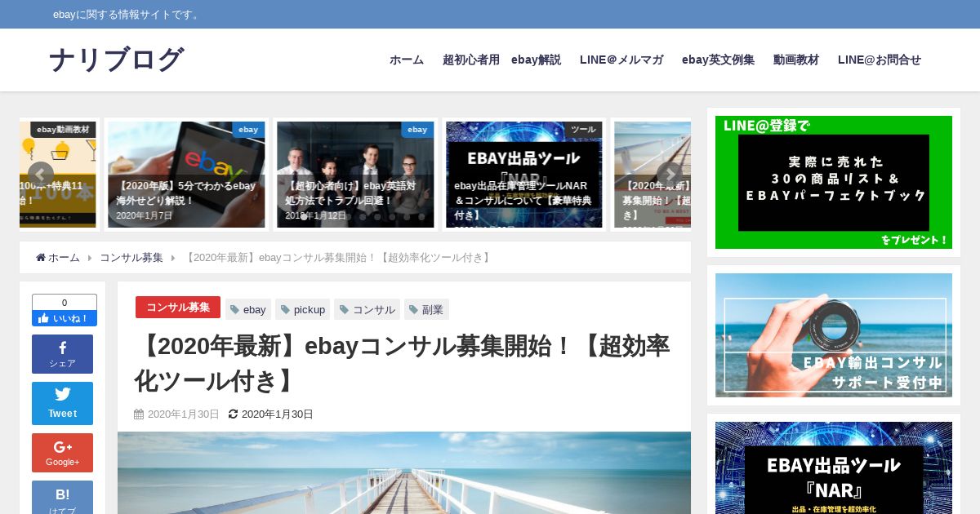Screen dimensions: 980x514
Task: Select the コンサル tag
Action: [x=367, y=309]
